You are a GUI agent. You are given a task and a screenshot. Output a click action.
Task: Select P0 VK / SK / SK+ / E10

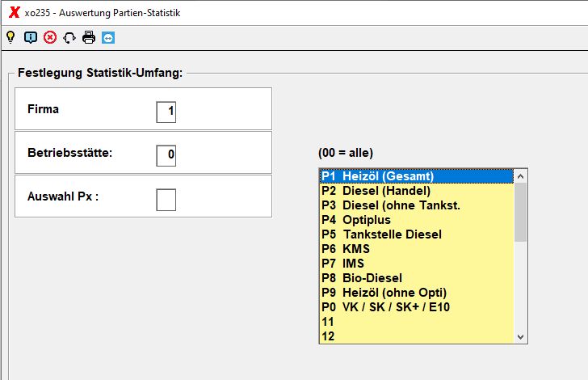click(x=417, y=307)
